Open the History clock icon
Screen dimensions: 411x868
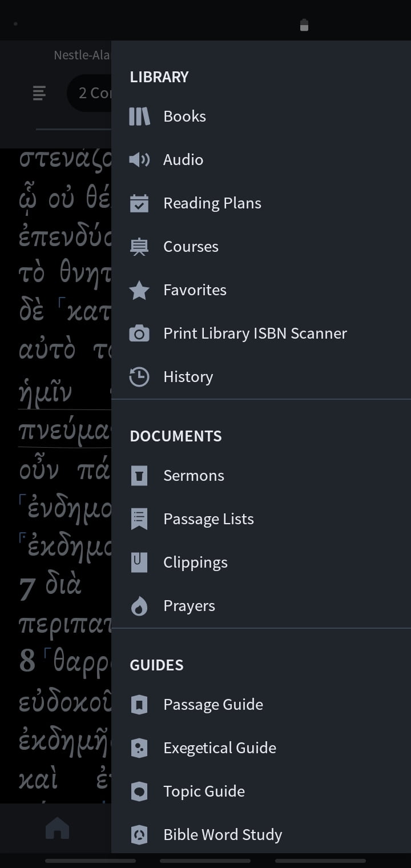click(139, 377)
